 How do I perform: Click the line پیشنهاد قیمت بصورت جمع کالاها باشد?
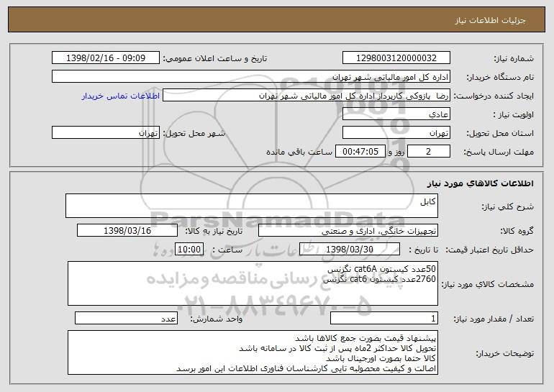tap(365, 338)
